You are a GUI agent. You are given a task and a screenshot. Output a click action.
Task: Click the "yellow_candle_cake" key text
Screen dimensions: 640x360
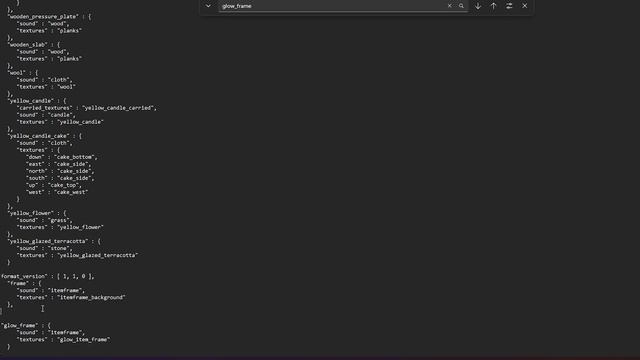pyautogui.click(x=39, y=136)
